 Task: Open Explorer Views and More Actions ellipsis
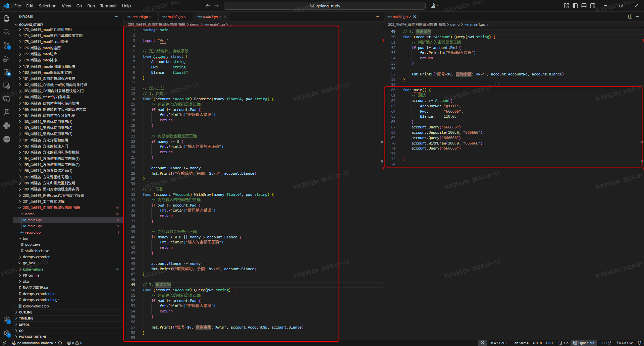pyautogui.click(x=117, y=16)
